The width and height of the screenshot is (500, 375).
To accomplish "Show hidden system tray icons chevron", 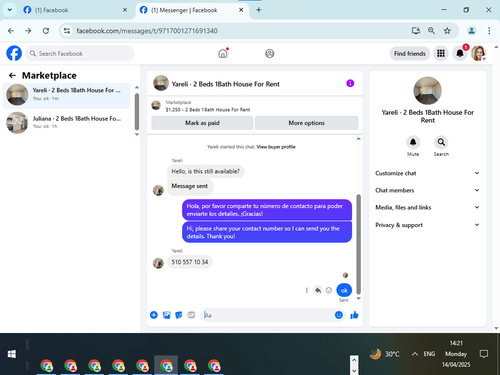I will coord(415,354).
